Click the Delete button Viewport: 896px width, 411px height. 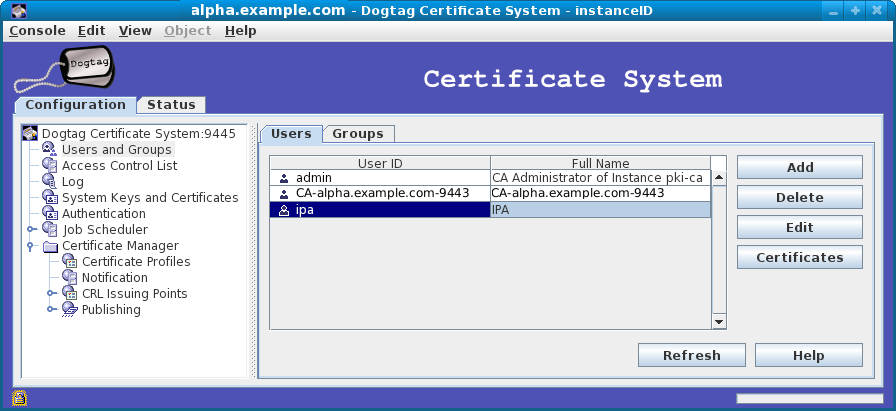point(799,197)
